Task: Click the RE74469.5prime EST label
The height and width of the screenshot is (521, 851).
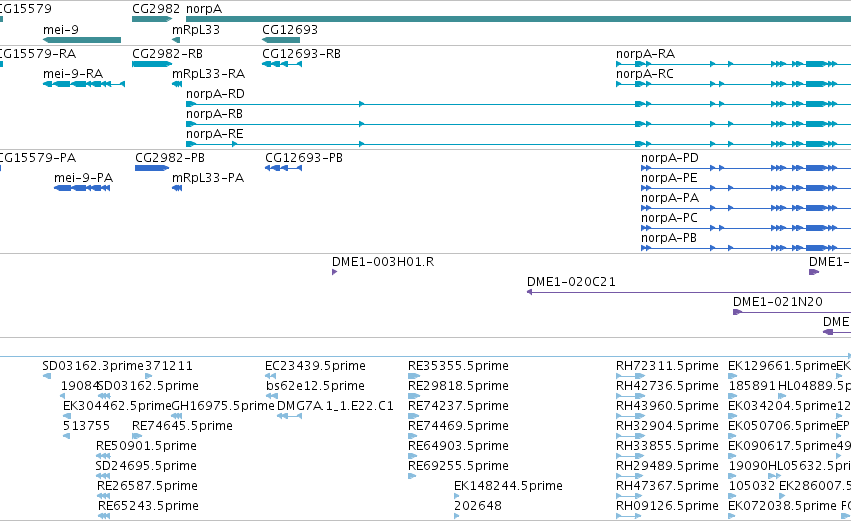Action: pos(459,426)
